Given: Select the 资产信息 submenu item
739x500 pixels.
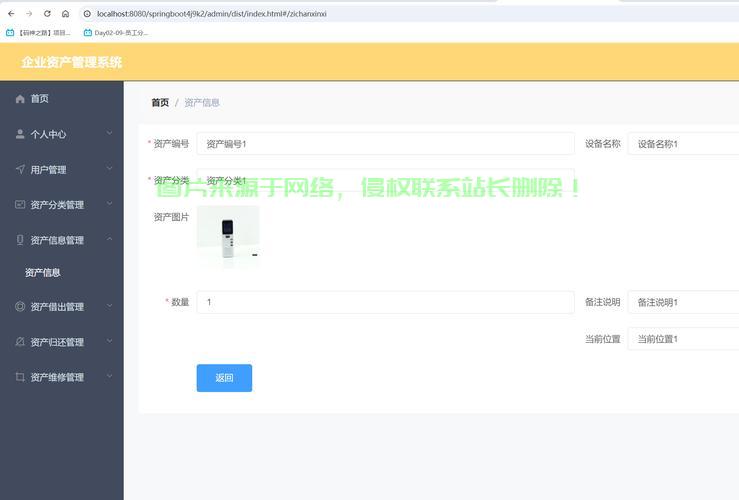Looking at the screenshot, I should coord(62,272).
